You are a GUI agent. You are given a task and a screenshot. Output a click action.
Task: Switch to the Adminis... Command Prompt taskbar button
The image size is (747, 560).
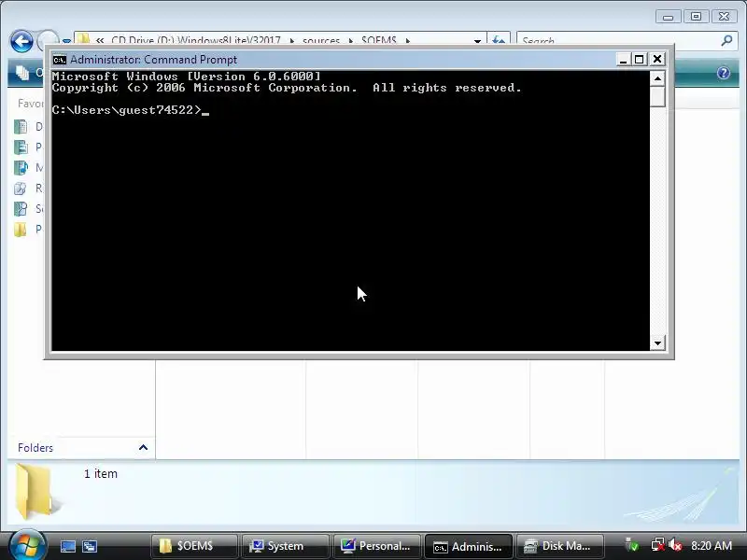click(469, 546)
